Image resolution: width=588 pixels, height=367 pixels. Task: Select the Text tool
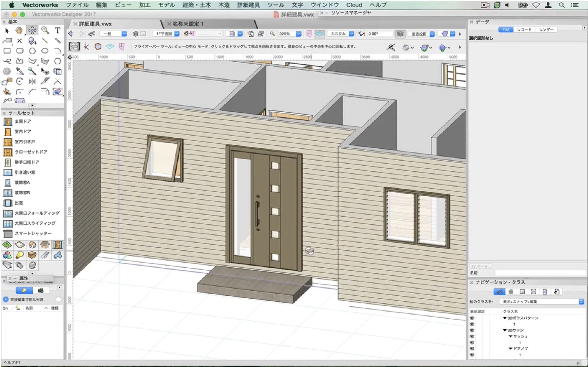[57, 30]
